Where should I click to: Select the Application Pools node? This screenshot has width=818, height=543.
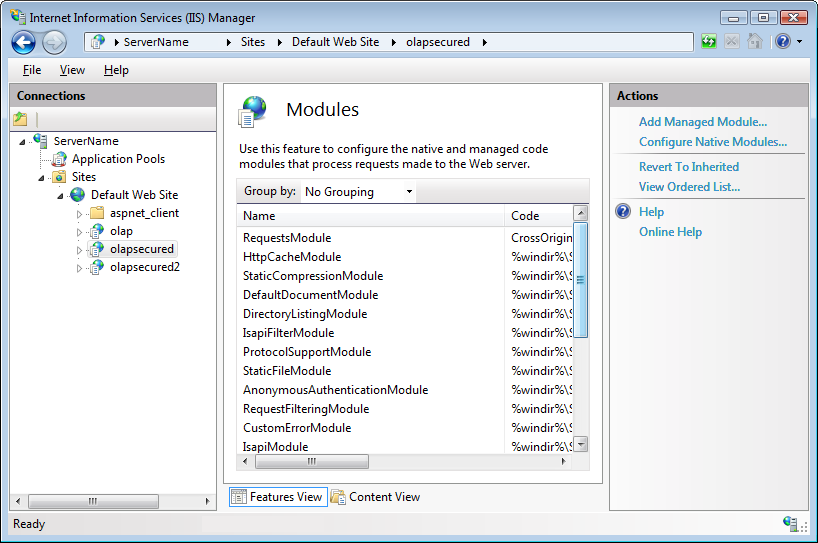[118, 159]
